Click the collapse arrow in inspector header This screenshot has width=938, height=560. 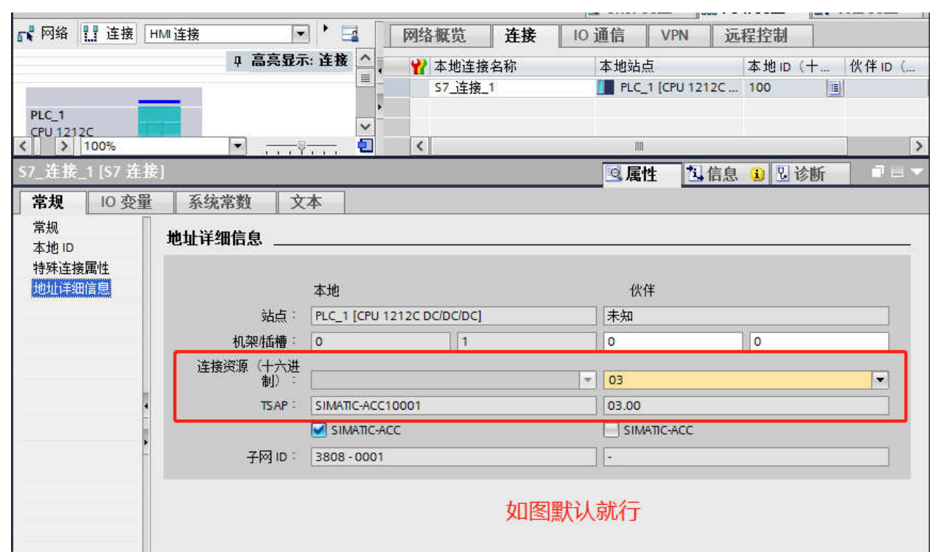click(x=917, y=172)
